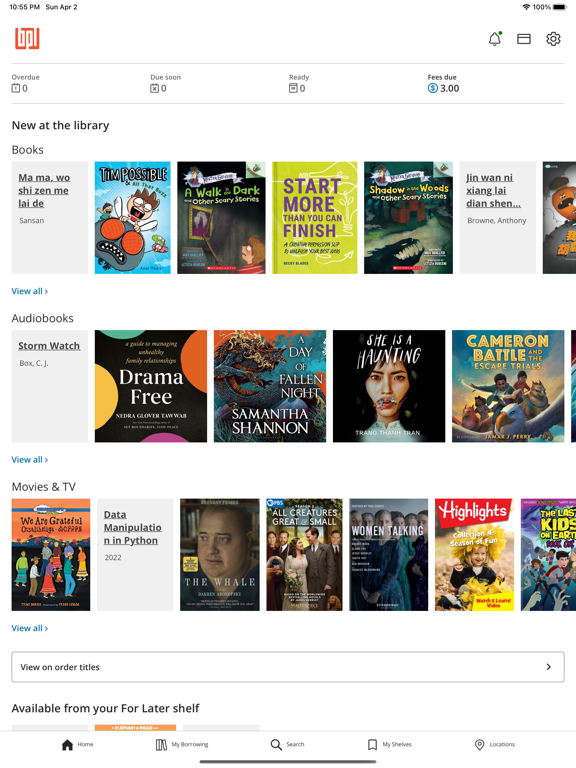Tap the Locations pin icon
The width and height of the screenshot is (576, 768).
[480, 744]
